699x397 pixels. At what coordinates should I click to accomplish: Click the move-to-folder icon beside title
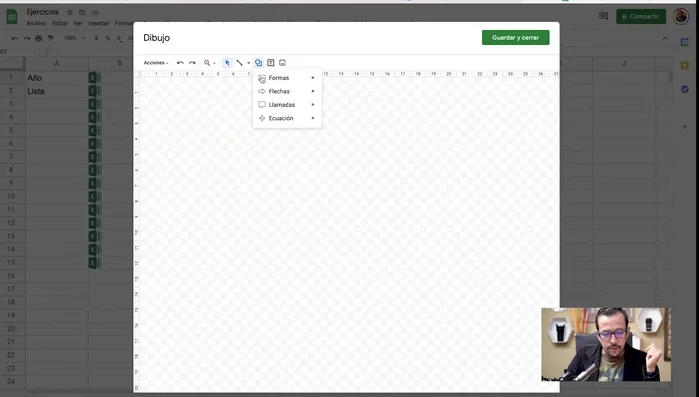pyautogui.click(x=82, y=12)
